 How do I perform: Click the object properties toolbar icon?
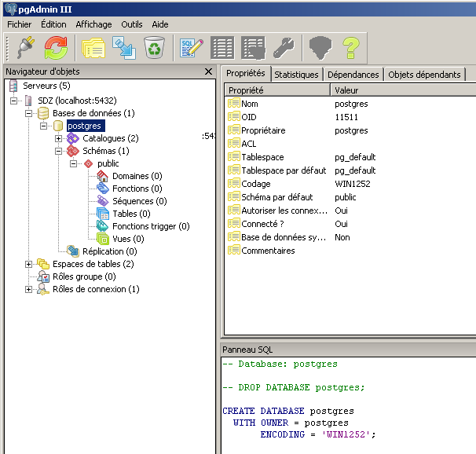pos(93,48)
